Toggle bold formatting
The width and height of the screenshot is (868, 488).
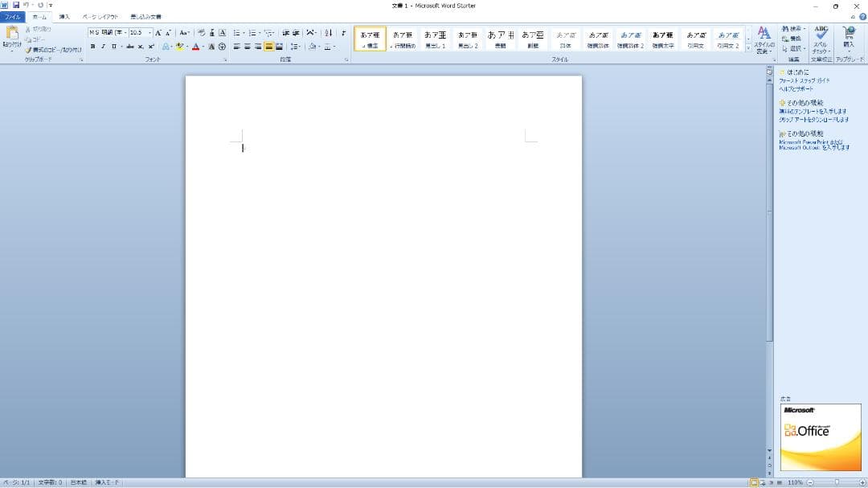click(92, 47)
